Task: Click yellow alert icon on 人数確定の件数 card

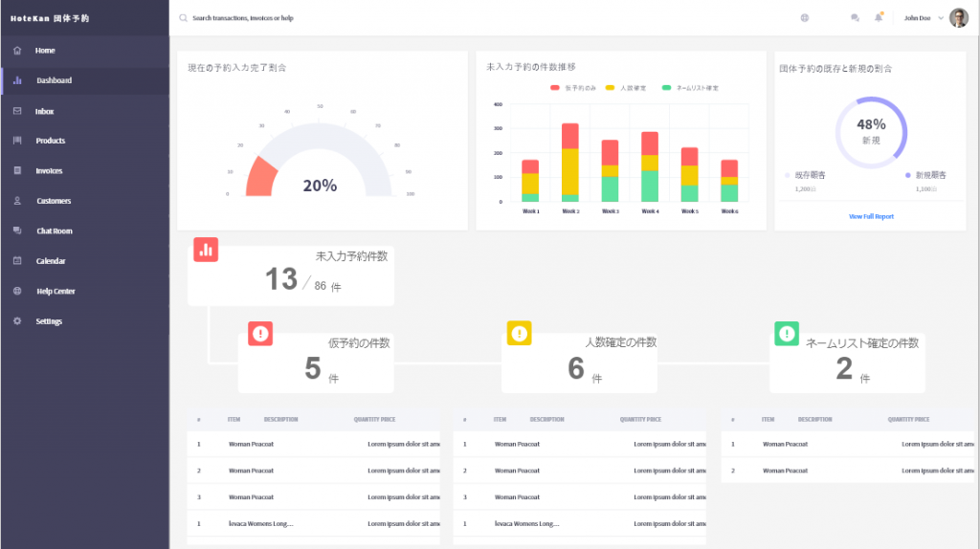Action: 519,334
